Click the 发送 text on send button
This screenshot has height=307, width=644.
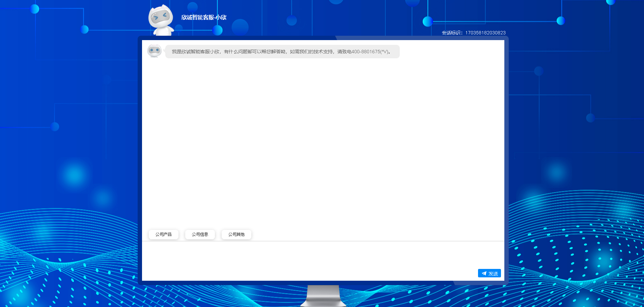[493, 273]
